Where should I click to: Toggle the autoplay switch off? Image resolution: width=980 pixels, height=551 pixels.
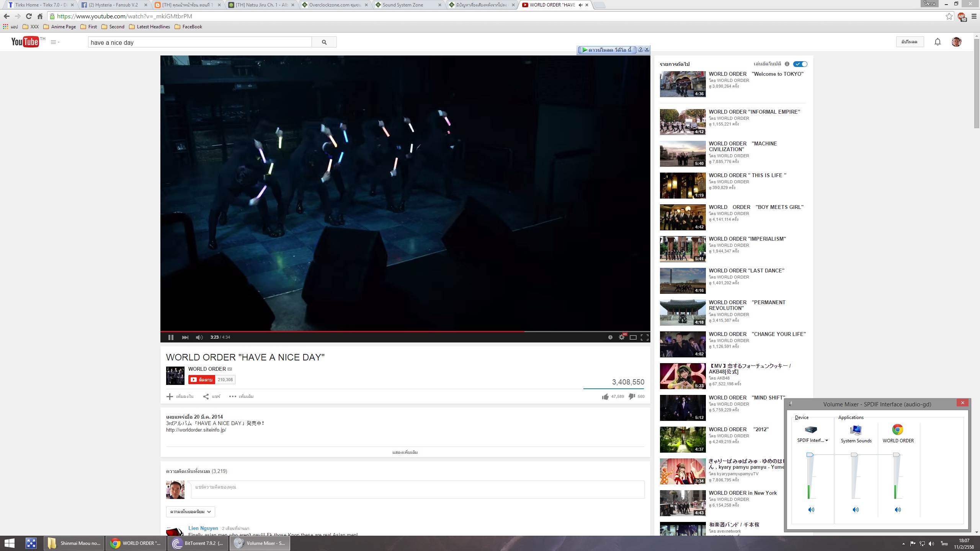point(800,64)
